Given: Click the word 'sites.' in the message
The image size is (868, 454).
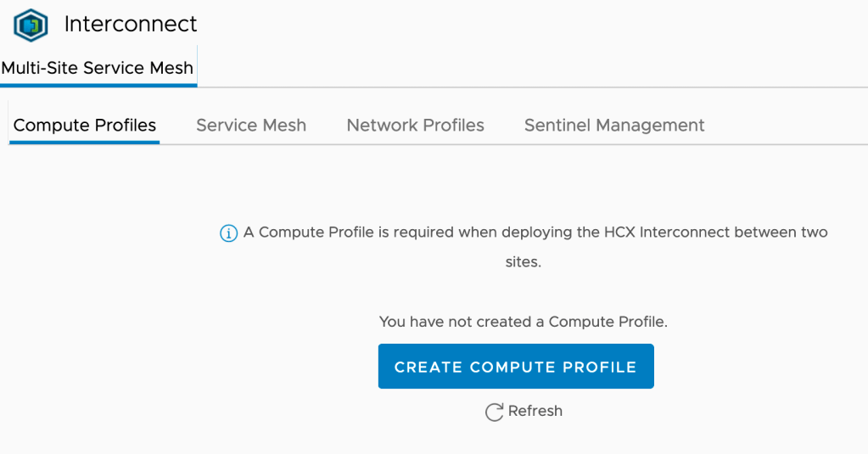Looking at the screenshot, I should (x=523, y=262).
